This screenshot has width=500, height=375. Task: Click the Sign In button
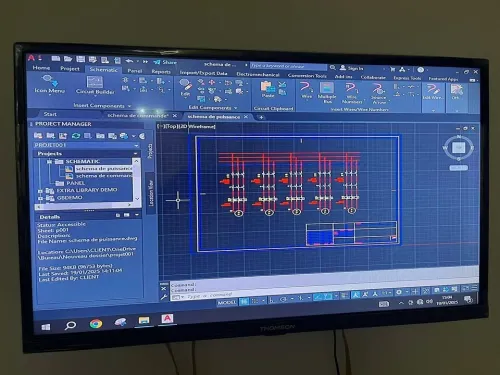[x=352, y=68]
